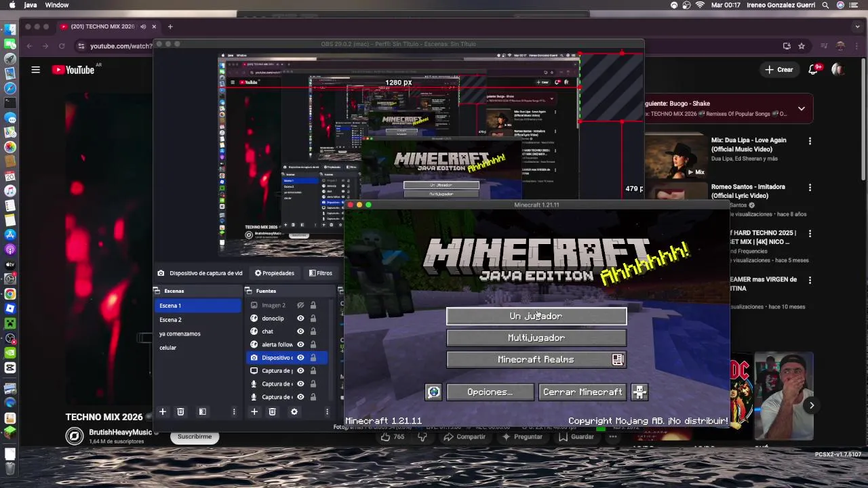The image size is (868, 488).
Task: Toggle lock on the Imagen 2 source
Action: click(x=313, y=306)
